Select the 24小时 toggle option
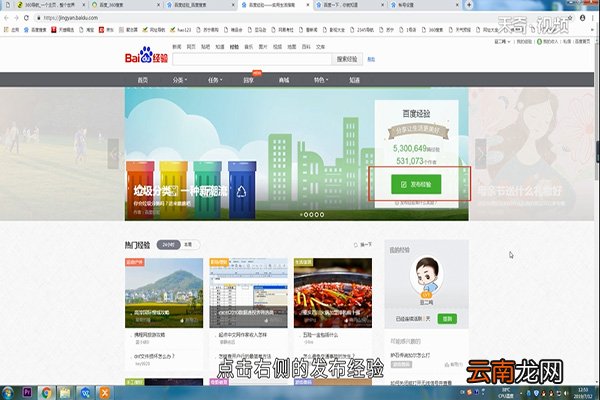Screen dimensions: 600x400 [168, 245]
